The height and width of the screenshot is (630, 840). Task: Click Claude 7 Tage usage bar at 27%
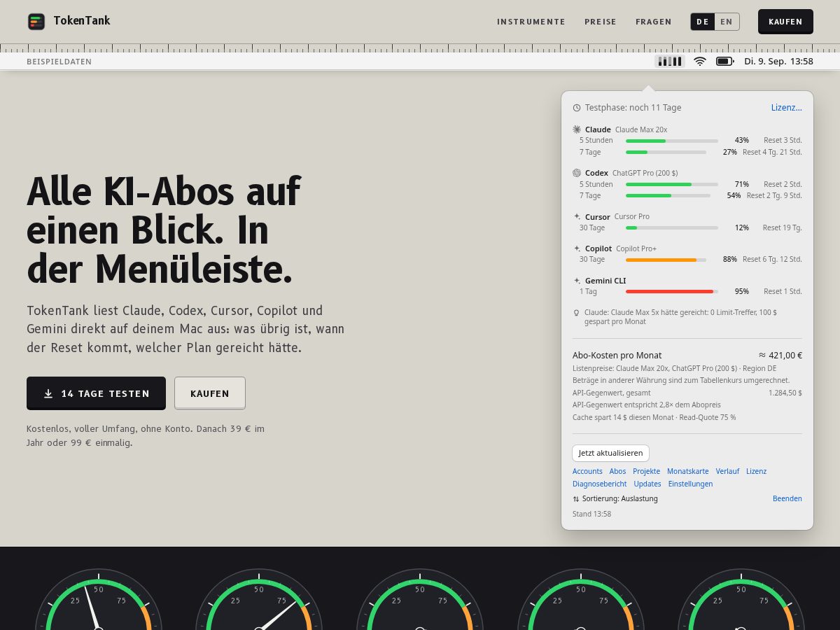[x=666, y=152]
